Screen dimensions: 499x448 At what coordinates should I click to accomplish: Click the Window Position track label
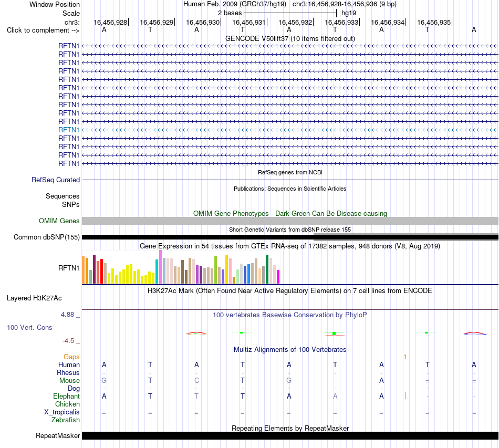point(55,4)
